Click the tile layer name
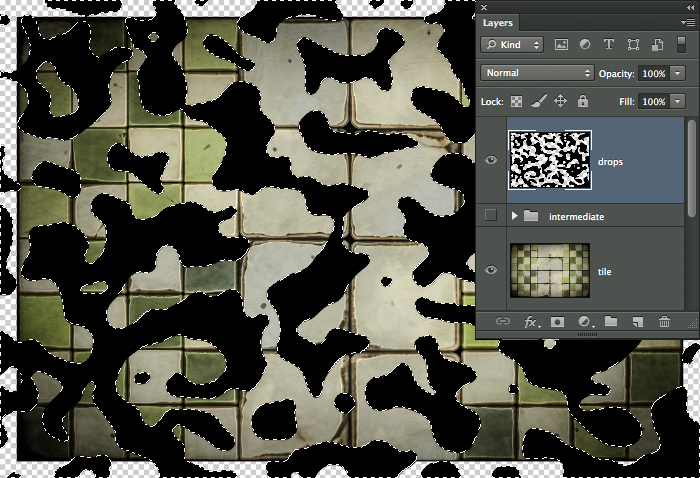This screenshot has height=478, width=700. pyautogui.click(x=604, y=271)
